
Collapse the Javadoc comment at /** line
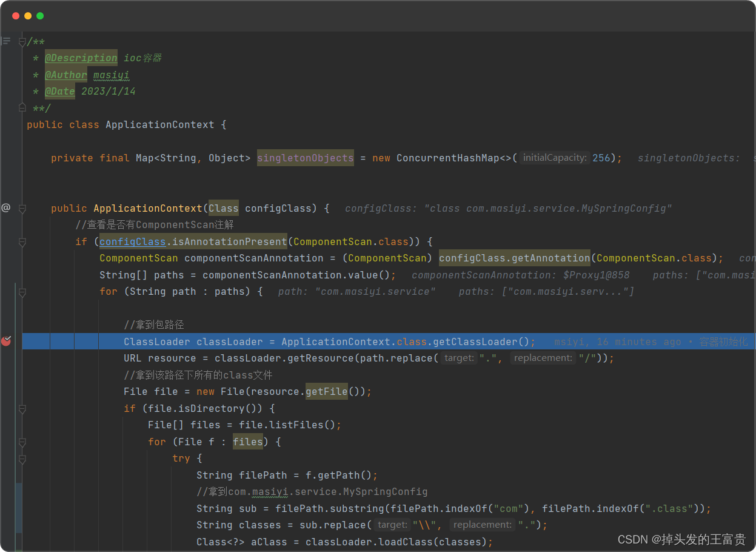[x=22, y=42]
